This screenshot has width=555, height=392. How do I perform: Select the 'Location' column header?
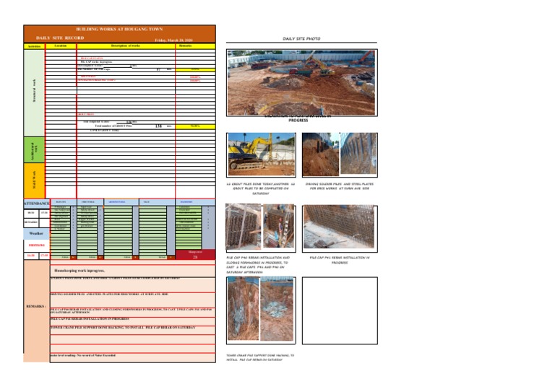click(61, 46)
